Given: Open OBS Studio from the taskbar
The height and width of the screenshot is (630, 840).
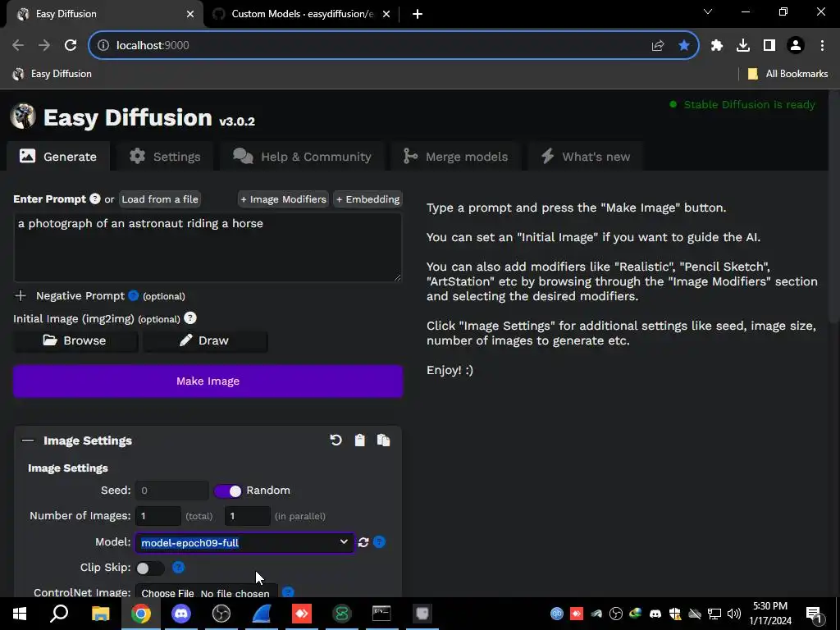Looking at the screenshot, I should [221, 614].
